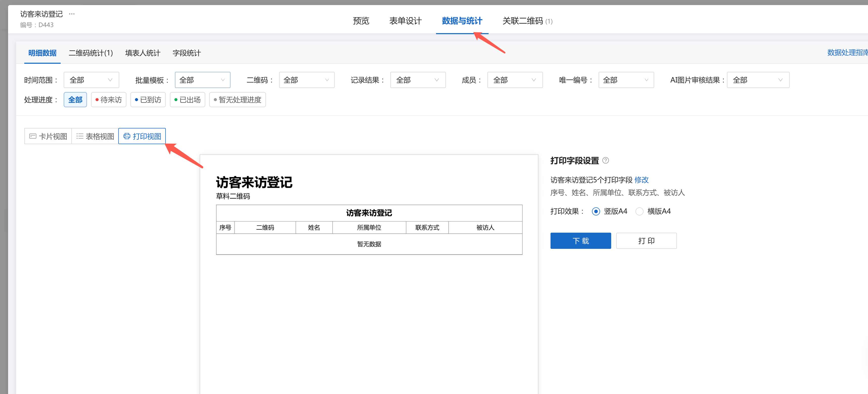The height and width of the screenshot is (394, 868).
Task: Click the form number 编号:D443
Action: click(37, 25)
